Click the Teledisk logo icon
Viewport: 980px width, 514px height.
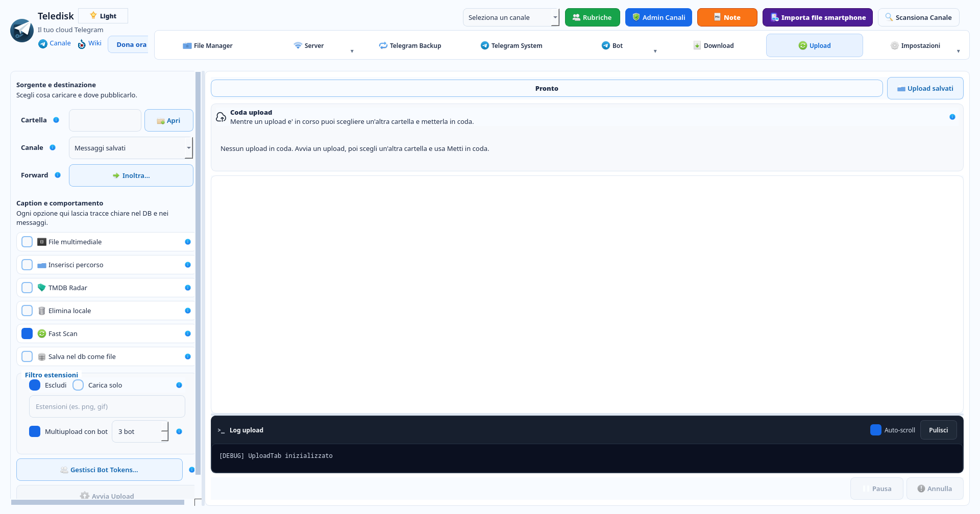pos(22,31)
